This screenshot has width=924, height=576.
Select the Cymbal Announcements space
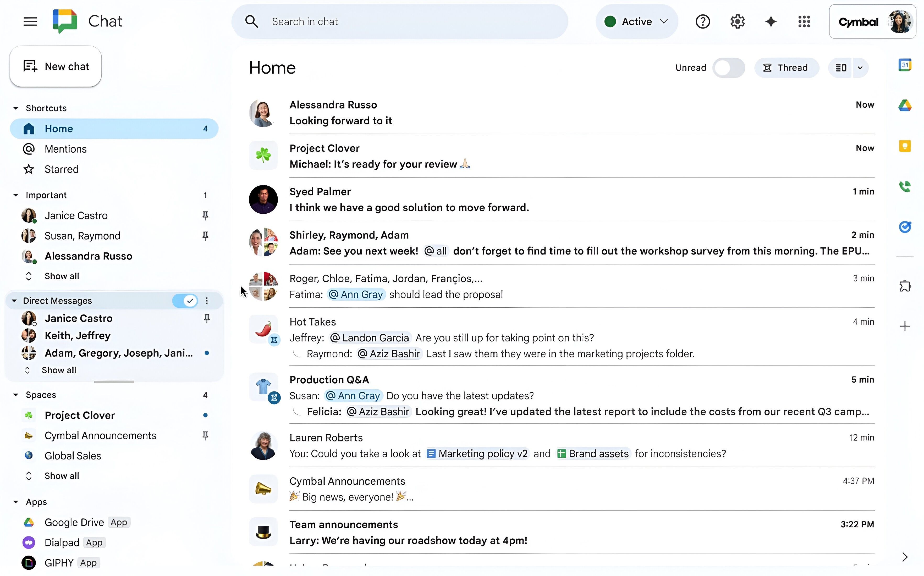100,435
